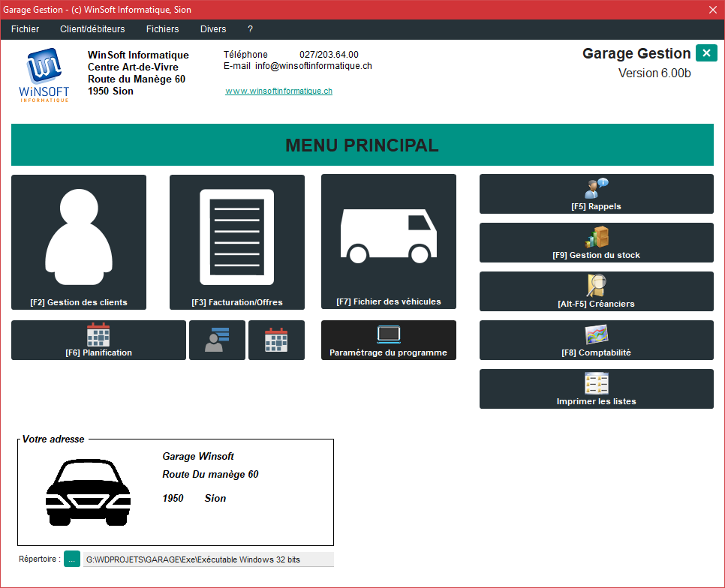Open the F6 Planification calendar button
The image size is (725, 588).
point(98,340)
